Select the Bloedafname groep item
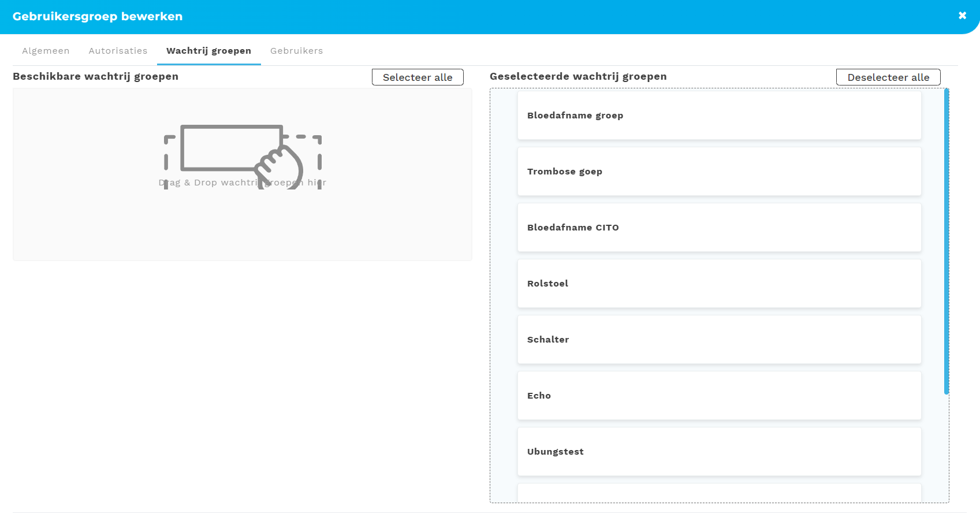The image size is (980, 513). pyautogui.click(x=719, y=116)
